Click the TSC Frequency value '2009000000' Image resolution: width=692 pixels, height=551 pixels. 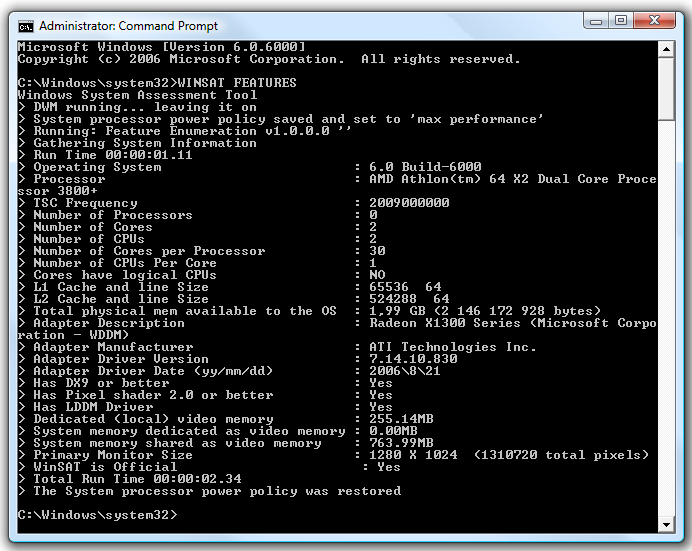409,203
